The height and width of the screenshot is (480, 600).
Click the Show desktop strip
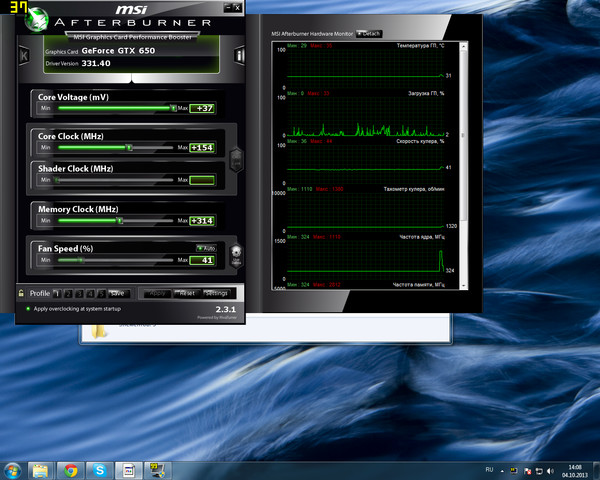click(x=596, y=470)
